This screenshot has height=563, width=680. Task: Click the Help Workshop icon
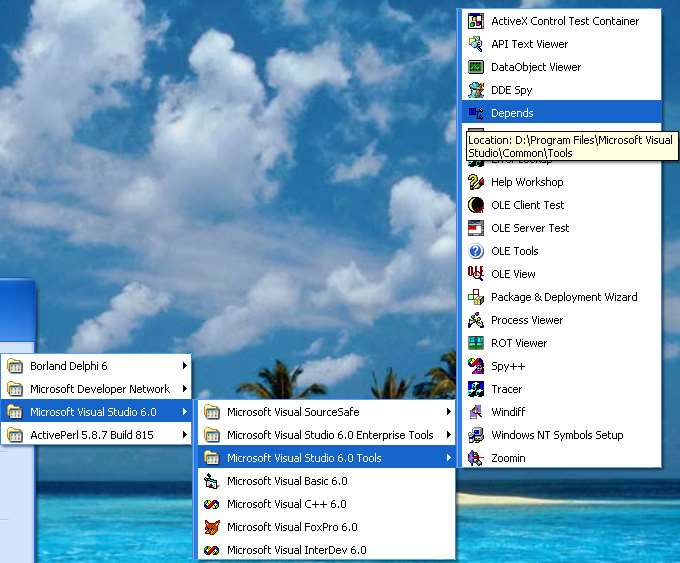tap(476, 182)
